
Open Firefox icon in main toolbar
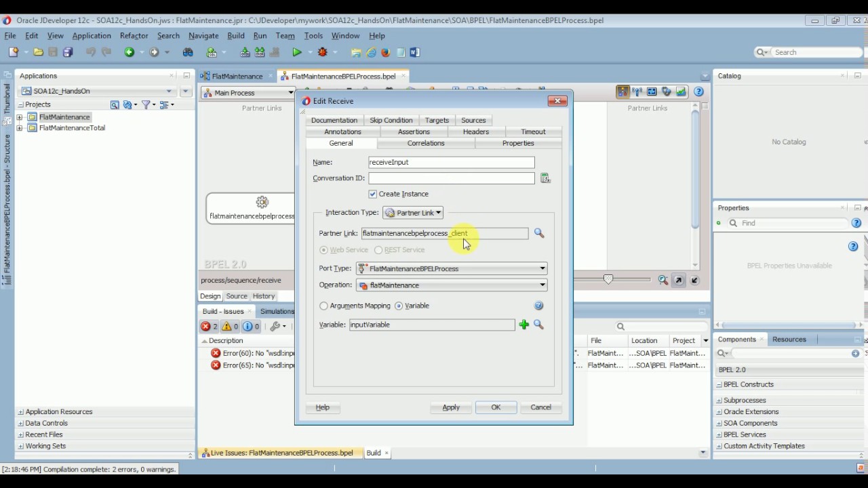click(386, 52)
